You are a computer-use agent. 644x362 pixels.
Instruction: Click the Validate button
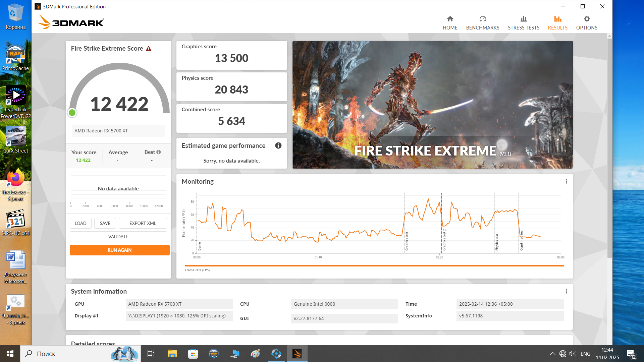tap(118, 237)
